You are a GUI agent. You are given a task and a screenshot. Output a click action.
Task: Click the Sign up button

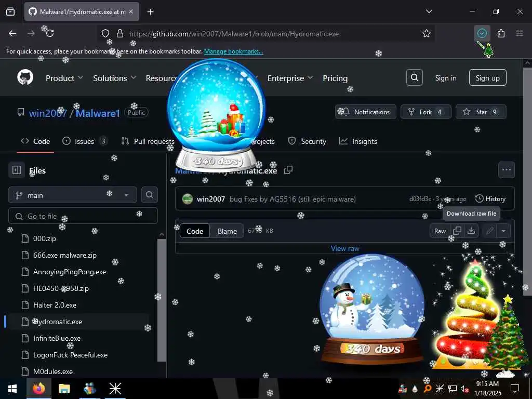[487, 78]
